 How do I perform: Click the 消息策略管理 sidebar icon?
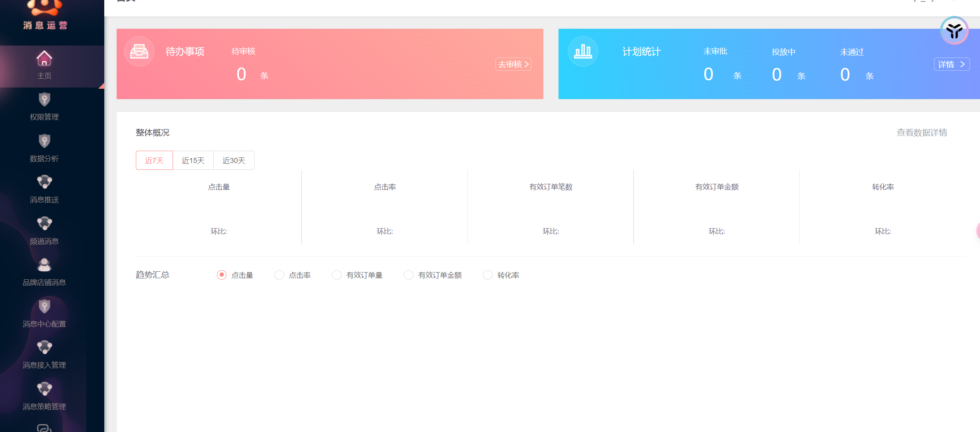pyautogui.click(x=44, y=389)
